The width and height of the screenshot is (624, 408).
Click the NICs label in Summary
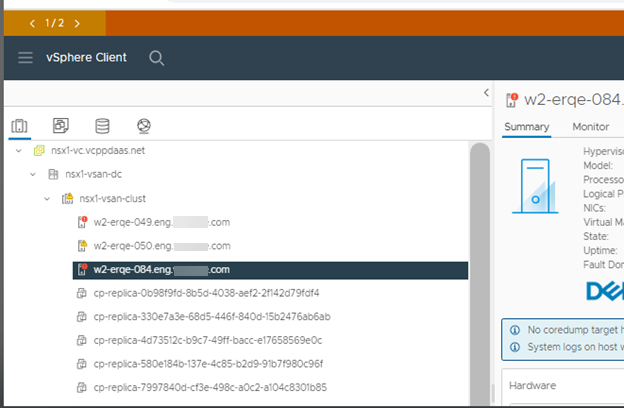pyautogui.click(x=595, y=208)
